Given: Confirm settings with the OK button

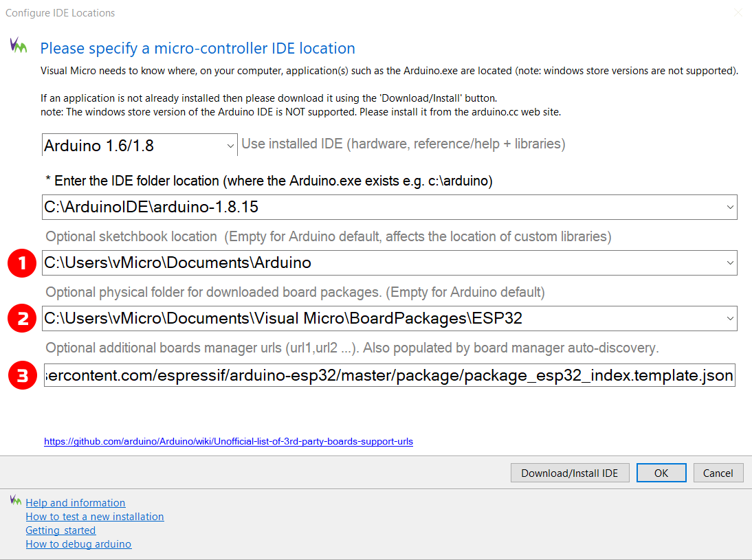Looking at the screenshot, I should (661, 473).
